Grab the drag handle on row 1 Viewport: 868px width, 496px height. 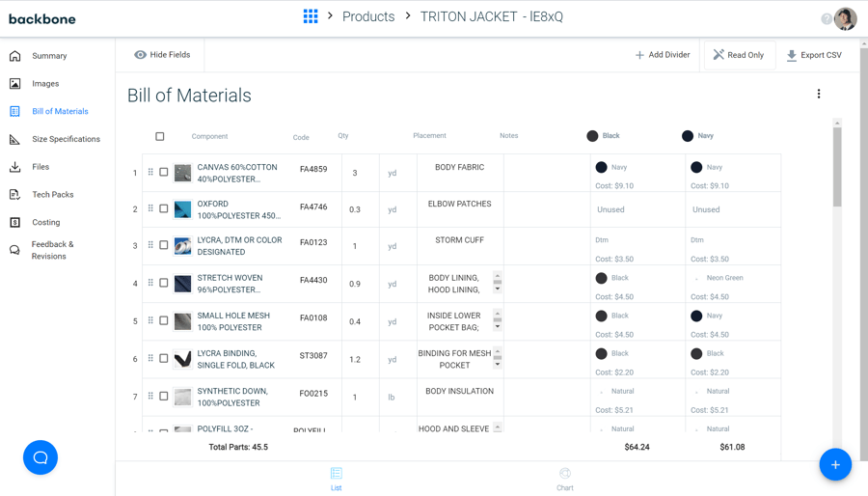pos(150,173)
